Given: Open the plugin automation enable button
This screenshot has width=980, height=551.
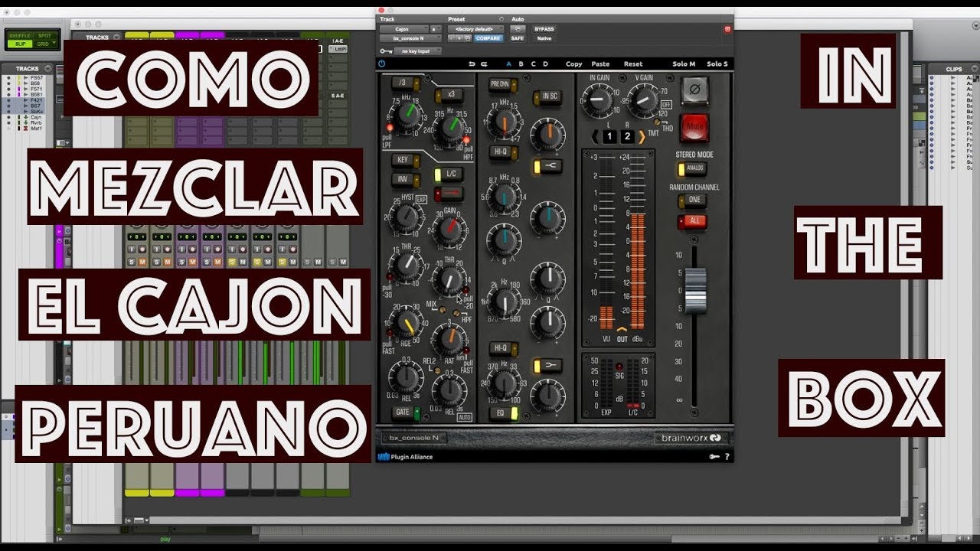Looking at the screenshot, I should click(518, 29).
